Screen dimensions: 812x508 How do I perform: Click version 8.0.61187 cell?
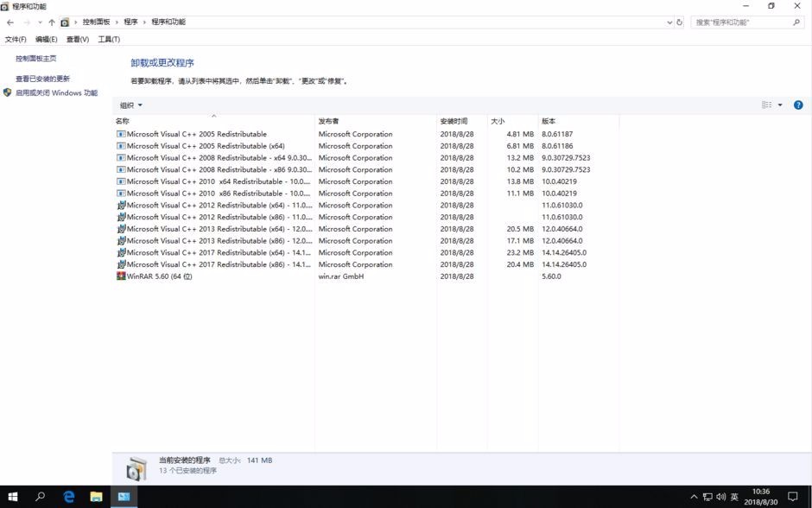(557, 134)
